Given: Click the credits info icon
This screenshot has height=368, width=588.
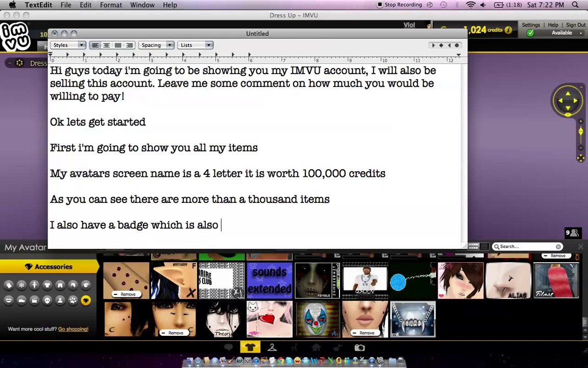Looking at the screenshot, I should click(x=508, y=30).
